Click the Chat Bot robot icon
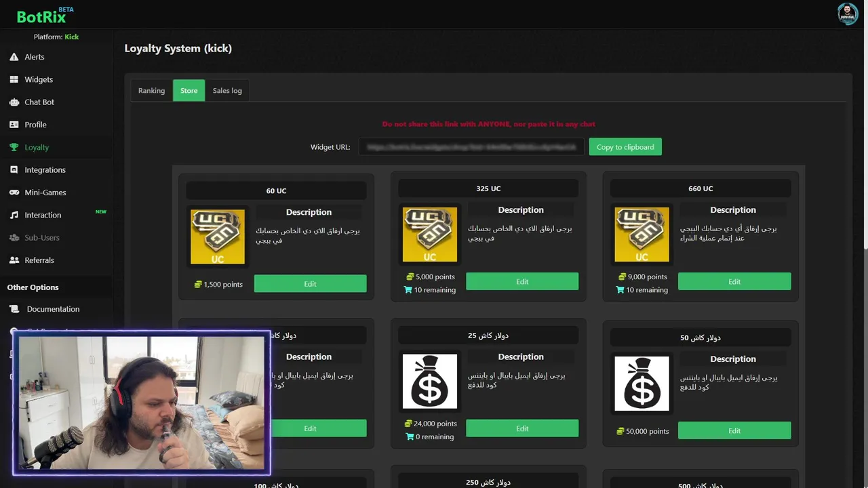 (x=14, y=102)
